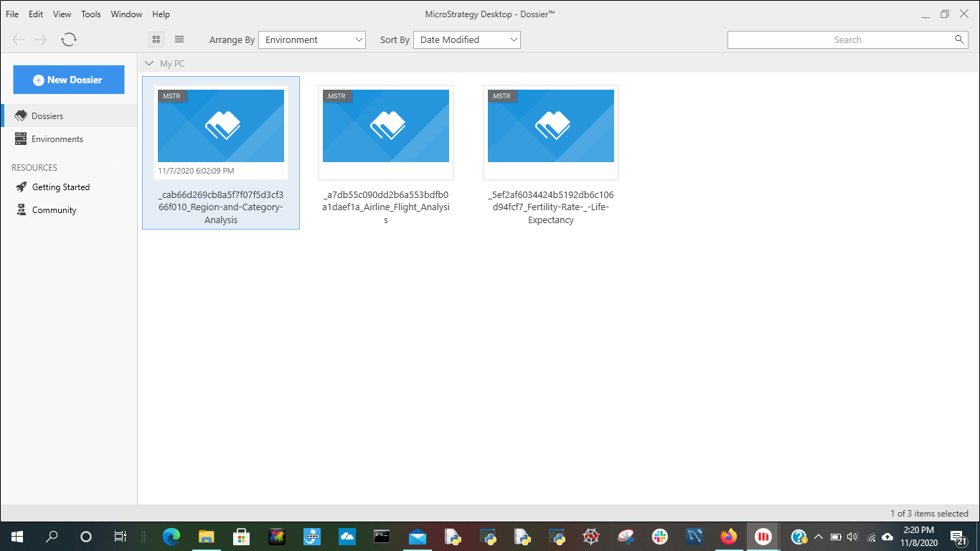Screen dimensions: 980x551
Task: Open the Arrange By Environment dropdown
Action: [312, 40]
